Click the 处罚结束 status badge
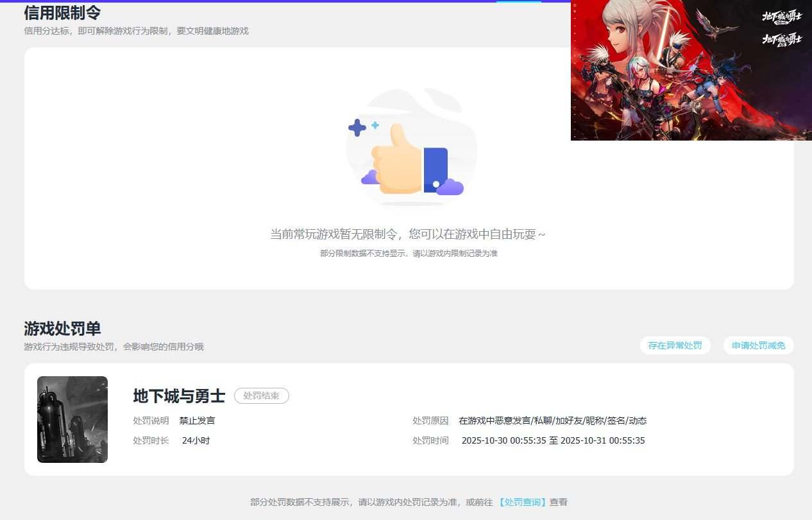812x520 pixels. click(x=262, y=396)
